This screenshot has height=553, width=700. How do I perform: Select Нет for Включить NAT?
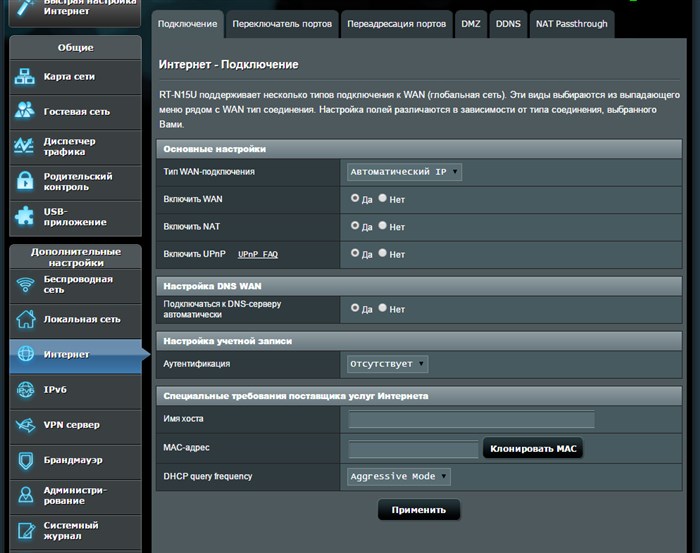(383, 225)
